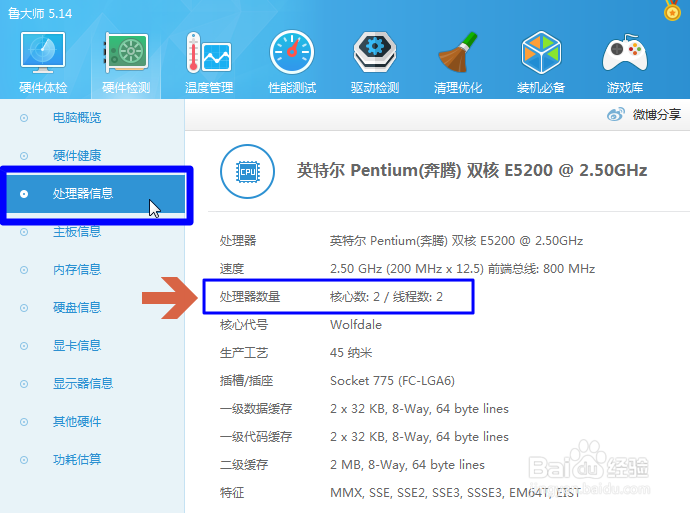Click the 一级数据缓存 cache value

tap(419, 409)
